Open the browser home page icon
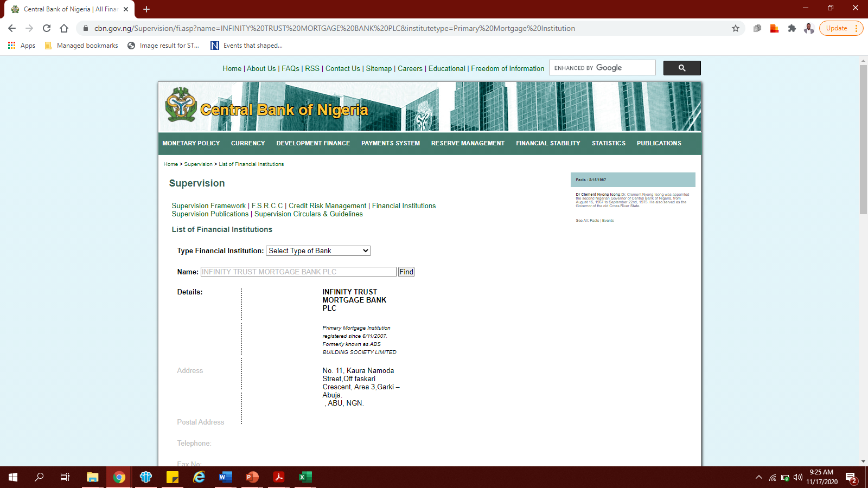Viewport: 868px width, 488px height. coord(64,28)
